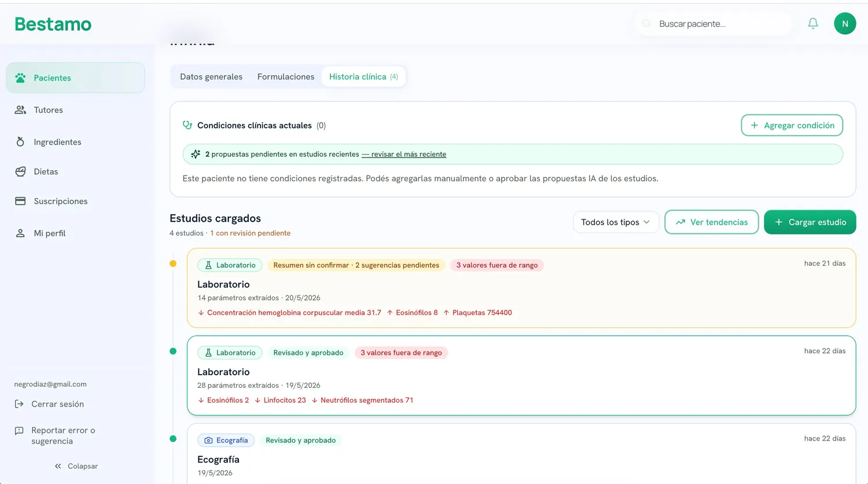Click the feedback icon beside Reportar error

point(19,431)
